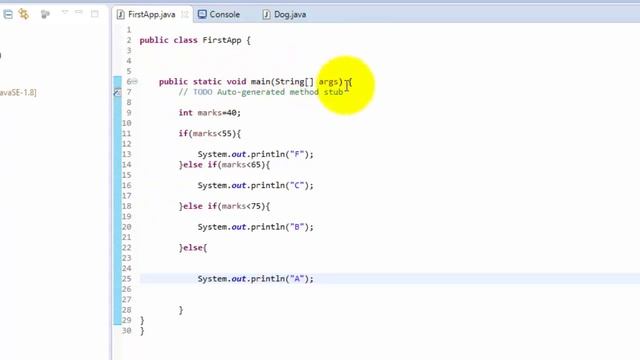640x360 pixels.
Task: Click the println("B") statement
Action: click(256, 227)
